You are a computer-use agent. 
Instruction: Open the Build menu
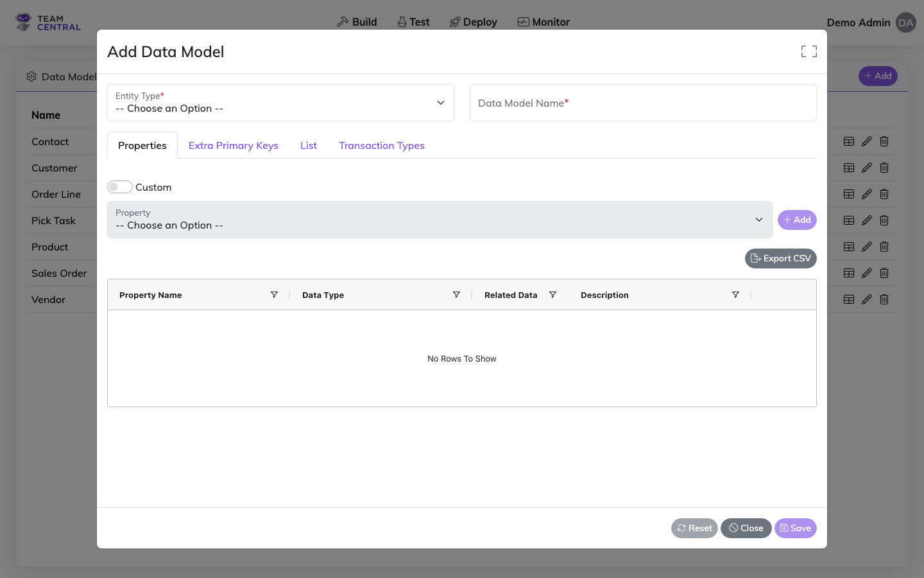click(x=357, y=22)
